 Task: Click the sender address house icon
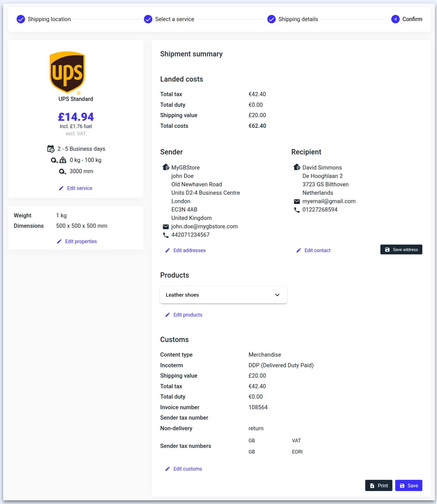coord(166,167)
